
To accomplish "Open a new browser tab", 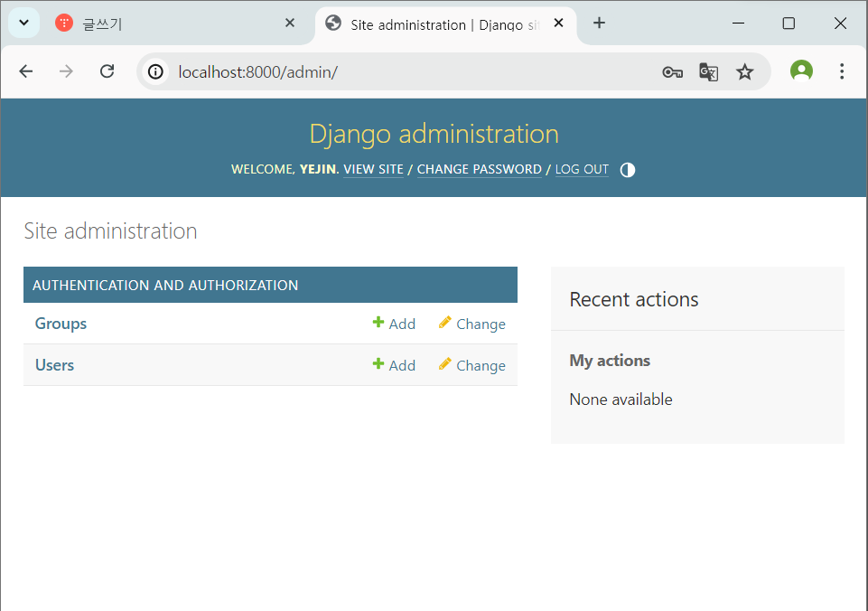I will tap(599, 23).
